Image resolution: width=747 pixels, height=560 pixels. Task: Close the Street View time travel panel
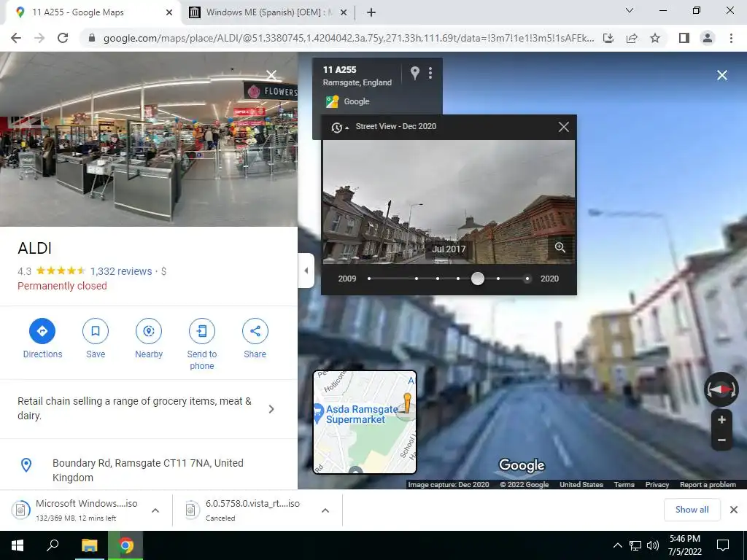(564, 127)
